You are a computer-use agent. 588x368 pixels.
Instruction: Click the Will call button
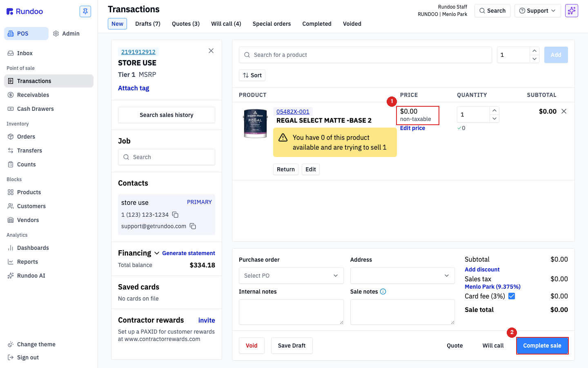pyautogui.click(x=493, y=346)
